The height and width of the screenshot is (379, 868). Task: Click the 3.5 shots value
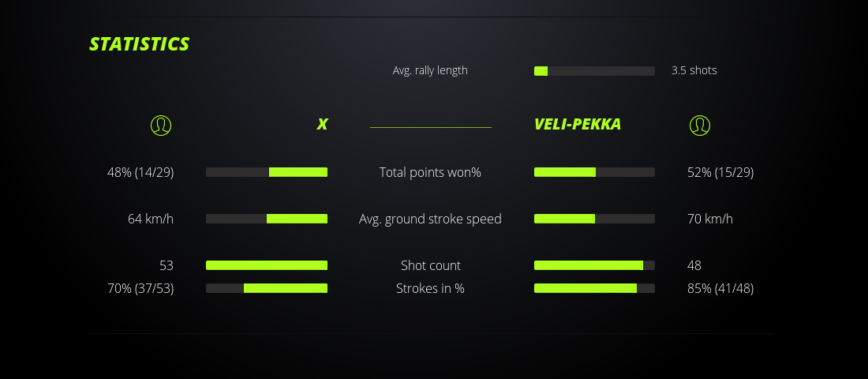[x=694, y=70]
